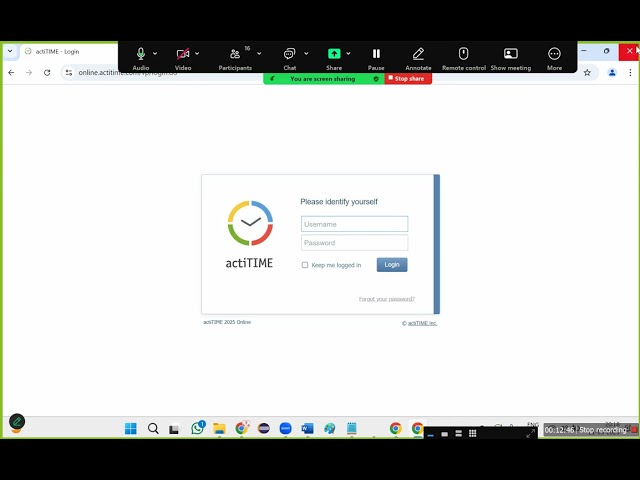Open the Word app on the taskbar
Viewport: 640px width, 480px height.
coord(307,428)
